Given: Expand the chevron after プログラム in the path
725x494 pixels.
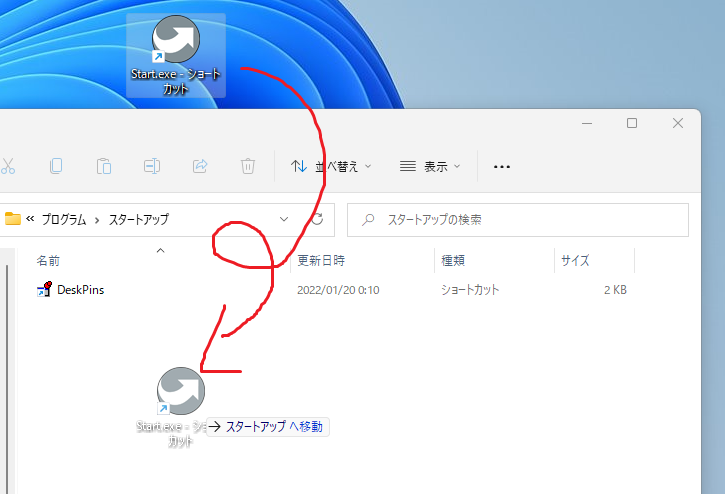Looking at the screenshot, I should click(x=97, y=220).
